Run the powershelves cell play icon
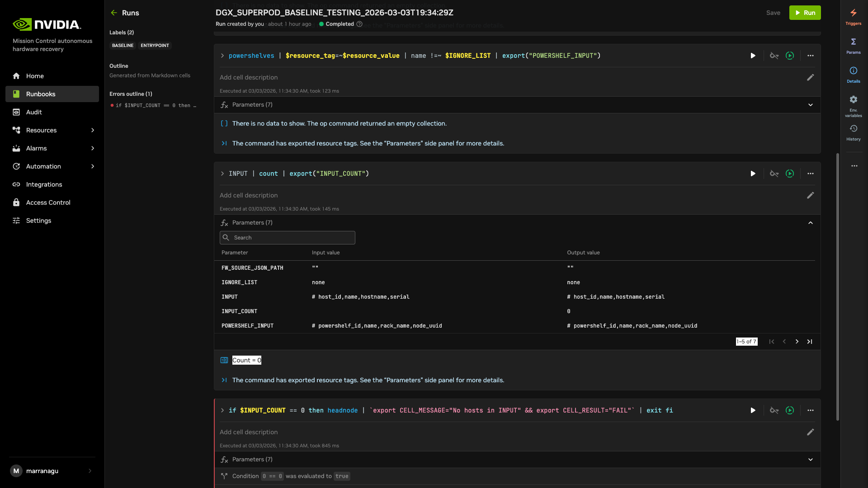The height and width of the screenshot is (488, 868). 753,56
